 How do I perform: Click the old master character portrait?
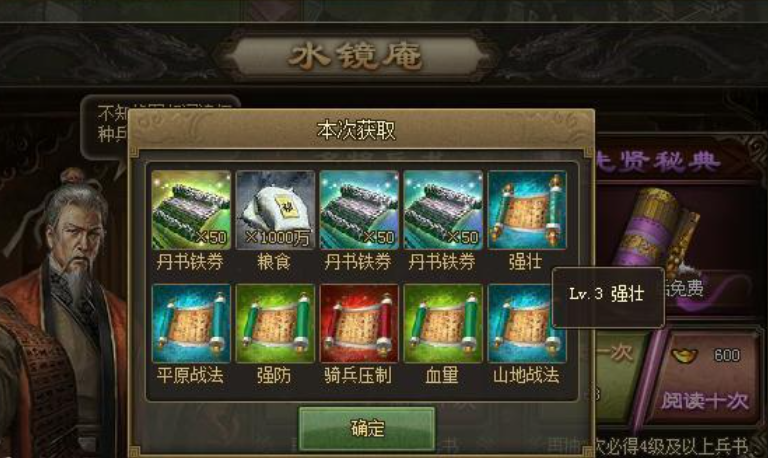[59, 313]
